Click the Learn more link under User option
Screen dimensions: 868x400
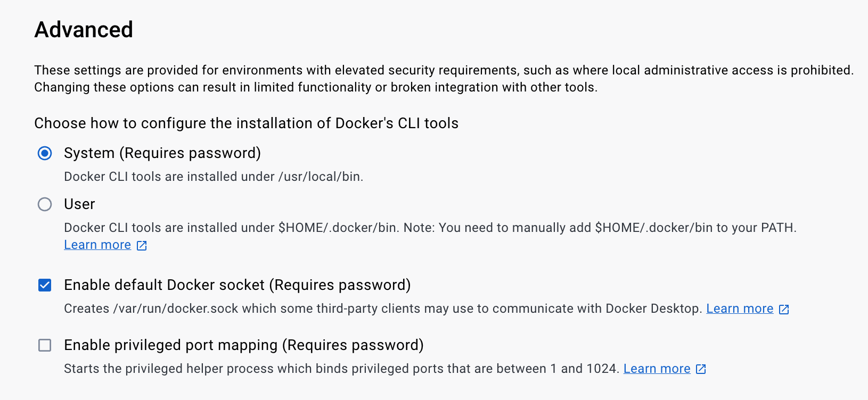[97, 245]
